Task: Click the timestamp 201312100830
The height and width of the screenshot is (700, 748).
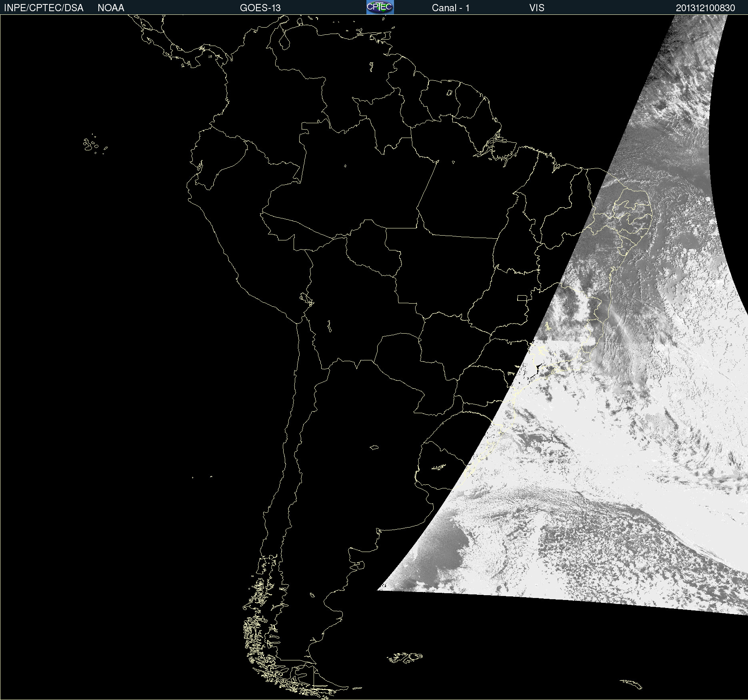Action: 706,8
